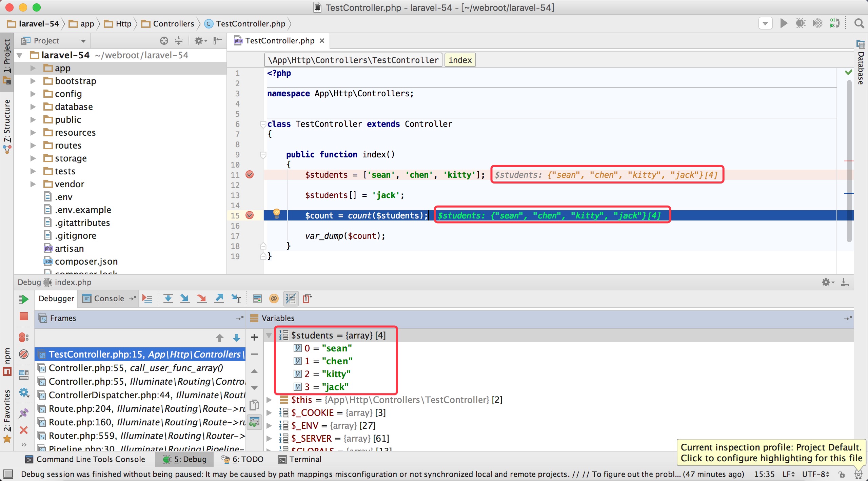Open the Terminal tool window
This screenshot has height=481, width=868.
tap(300, 460)
